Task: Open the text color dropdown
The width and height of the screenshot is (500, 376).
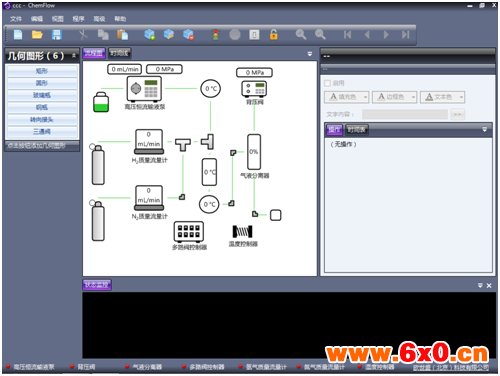Action: click(x=443, y=97)
